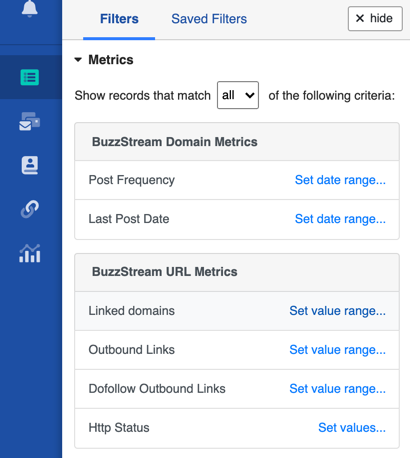
Task: Set date range for Last Post Date
Action: pyautogui.click(x=340, y=219)
